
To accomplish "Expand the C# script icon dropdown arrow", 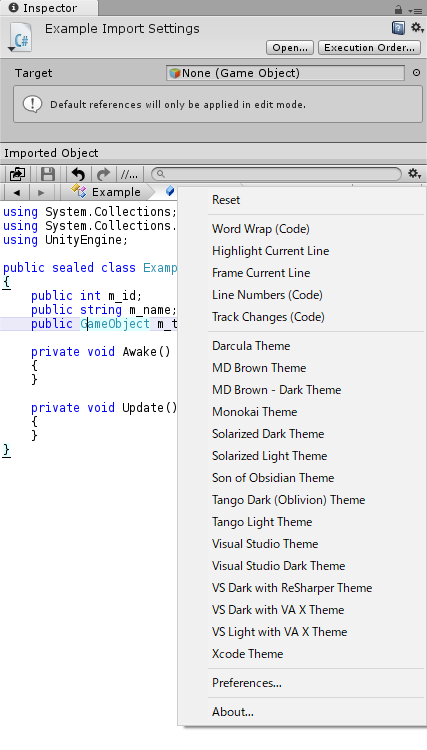I will 11,49.
